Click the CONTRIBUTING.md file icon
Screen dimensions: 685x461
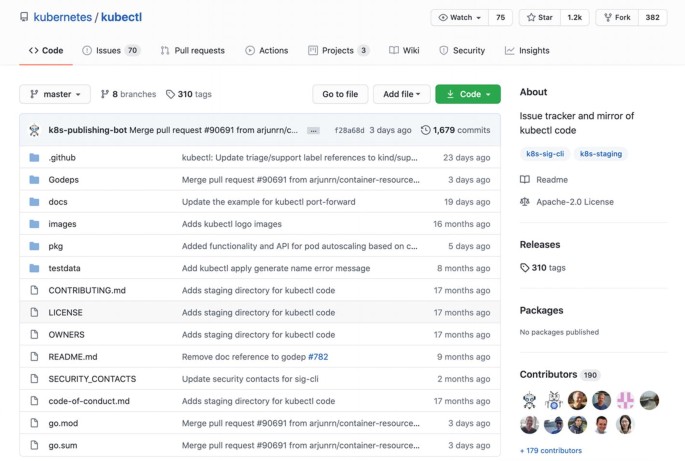pos(34,290)
